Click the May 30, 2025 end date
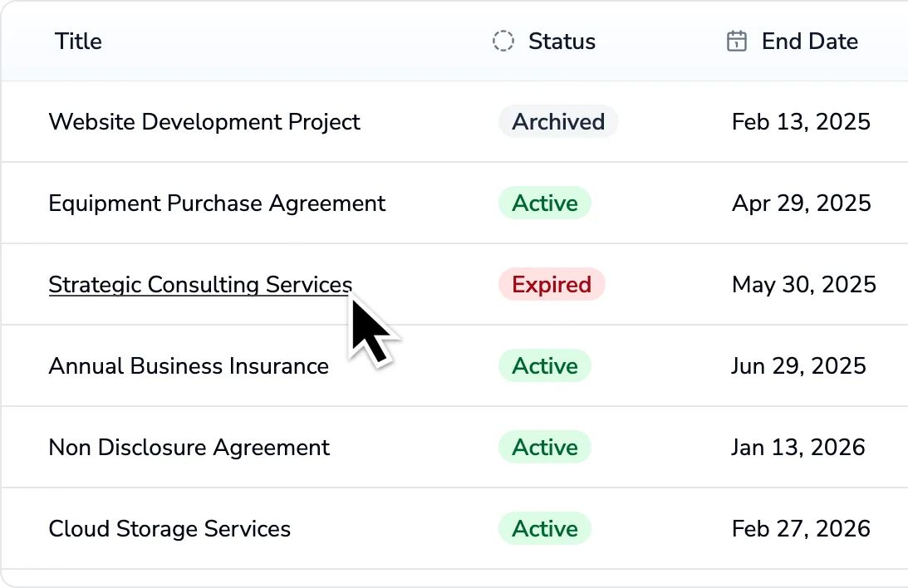The width and height of the screenshot is (908, 588). coord(803,284)
